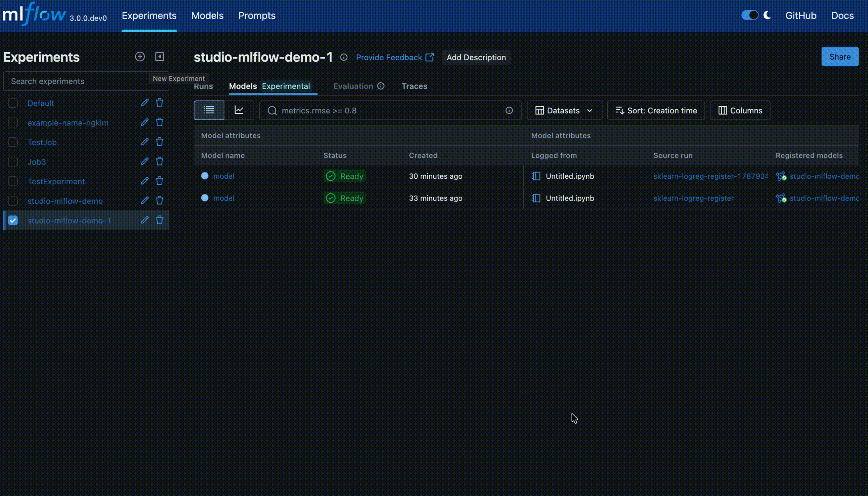The height and width of the screenshot is (496, 868).
Task: Open the Experiments top navigation tab
Action: pos(149,16)
